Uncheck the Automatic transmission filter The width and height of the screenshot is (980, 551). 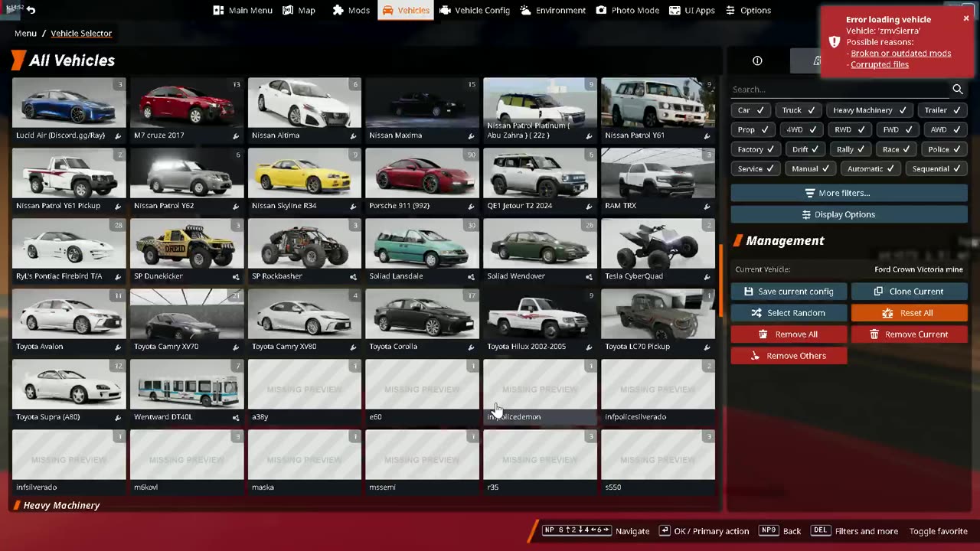point(872,168)
